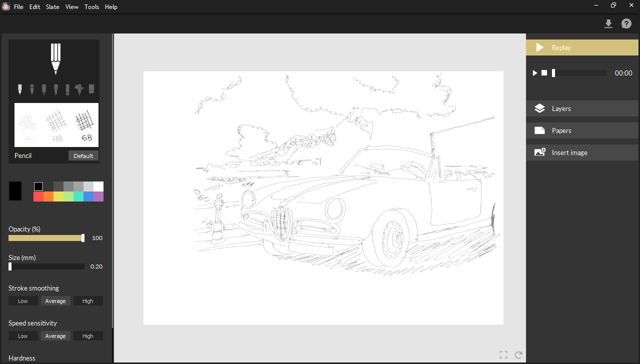Pick the orange color swatch
640x364 pixels.
click(48, 196)
